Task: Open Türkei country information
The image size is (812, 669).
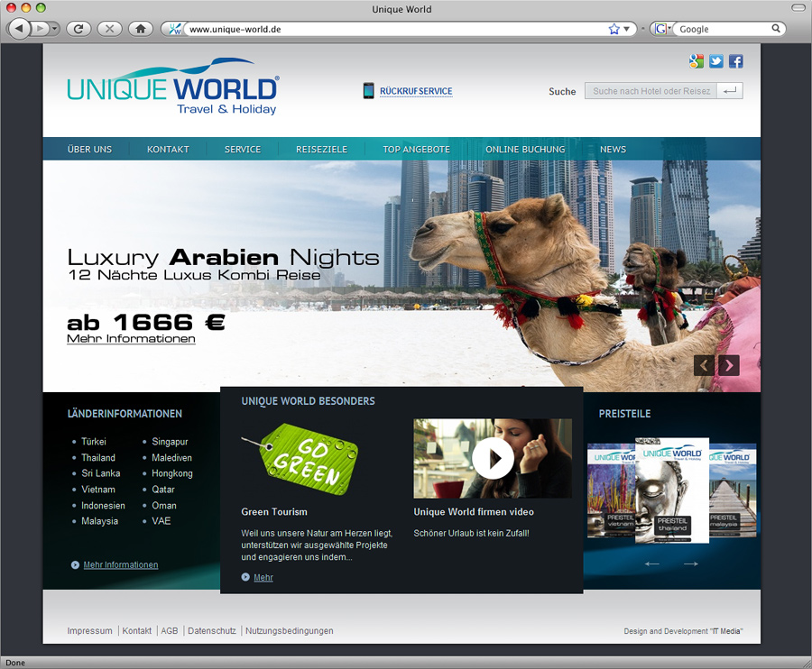Action: (x=94, y=442)
